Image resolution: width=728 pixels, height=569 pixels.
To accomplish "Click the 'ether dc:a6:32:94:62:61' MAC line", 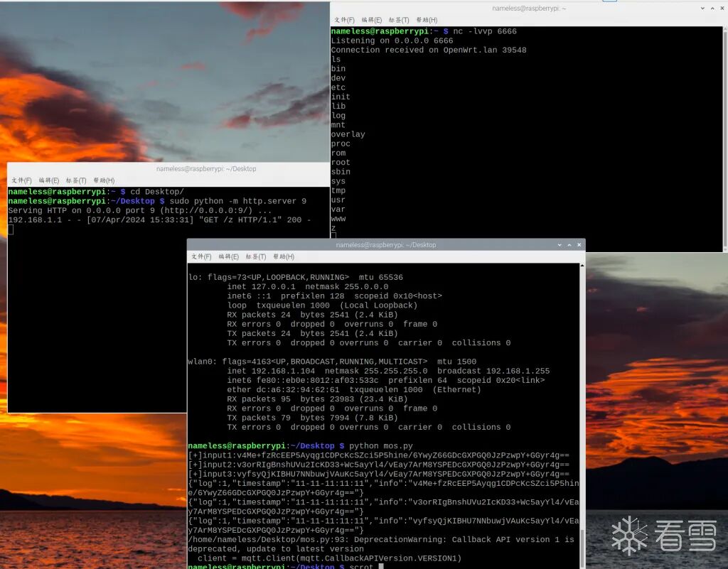I will pos(354,390).
